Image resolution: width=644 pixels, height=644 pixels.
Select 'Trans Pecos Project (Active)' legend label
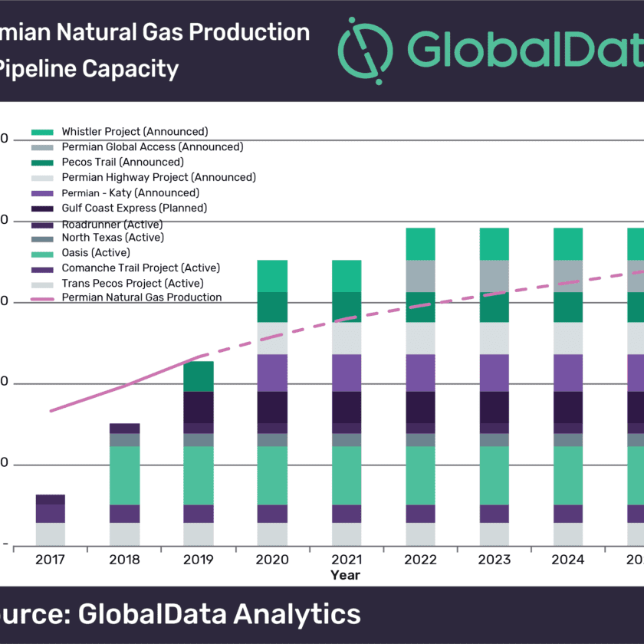click(x=133, y=284)
